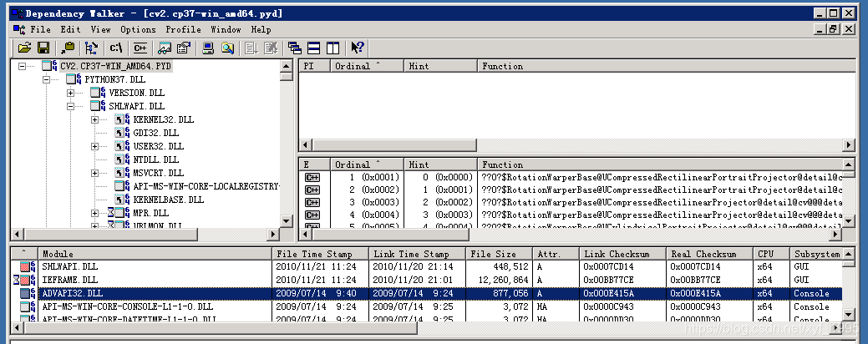868x344 pixels.
Task: Click the PYTHON37.DLL module icon in tree
Action: tap(74, 79)
